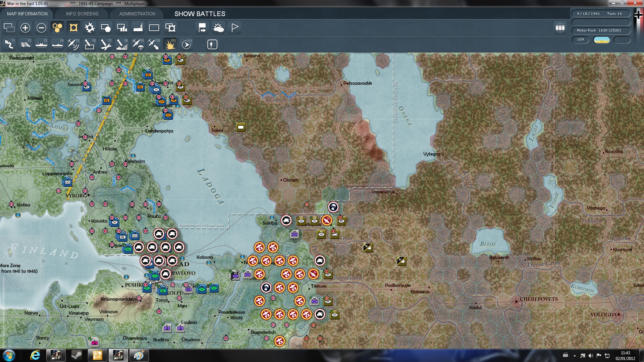Select F9 air transport mode
Viewport: 644px width, 362px height.
(x=138, y=44)
